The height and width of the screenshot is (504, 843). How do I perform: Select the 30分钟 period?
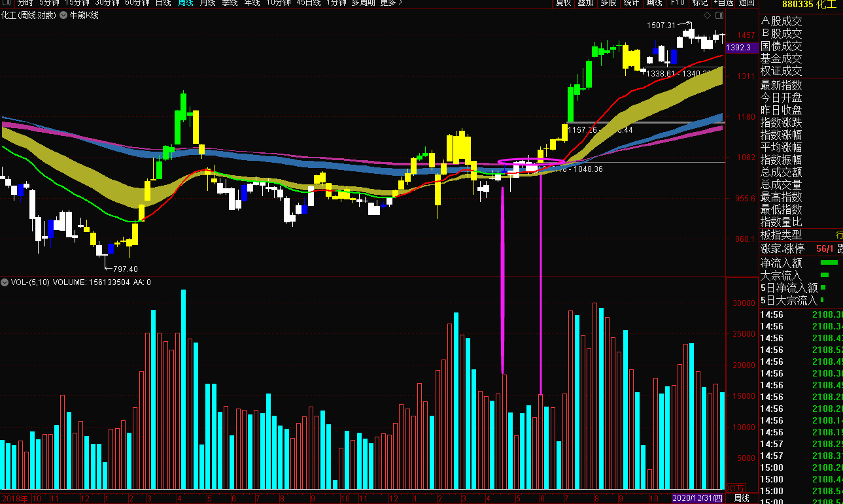[x=107, y=3]
